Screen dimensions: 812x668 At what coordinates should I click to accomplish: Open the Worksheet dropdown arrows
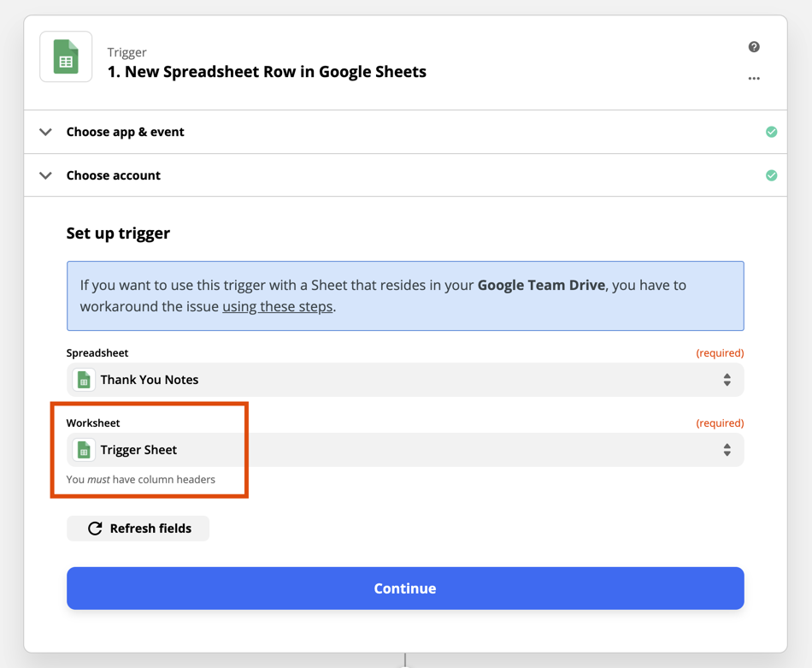[x=727, y=450]
